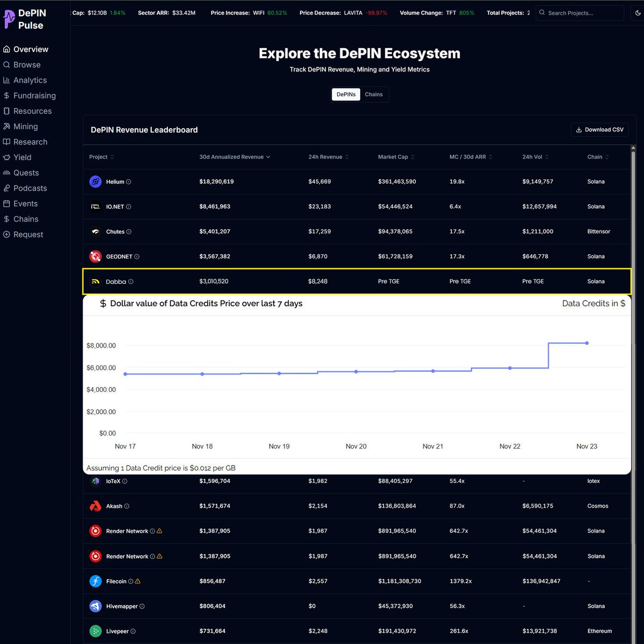Viewport: 644px width, 644px height.
Task: Click the LAVITA price decrease ticker entry
Action: (343, 13)
